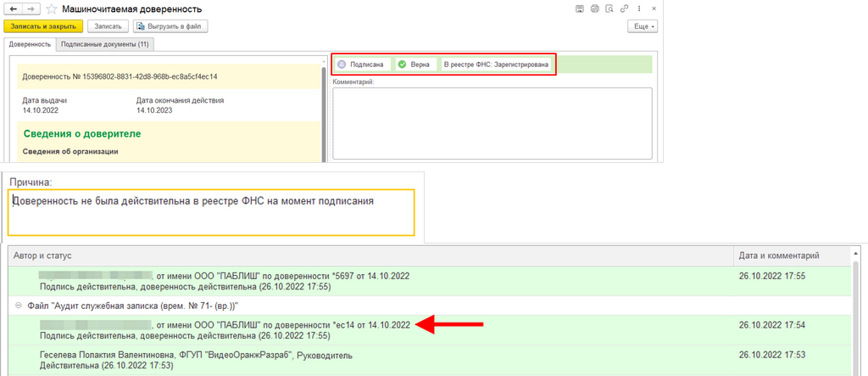The image size is (868, 376).
Task: Click the diskette save icon in title bar
Action: (580, 8)
